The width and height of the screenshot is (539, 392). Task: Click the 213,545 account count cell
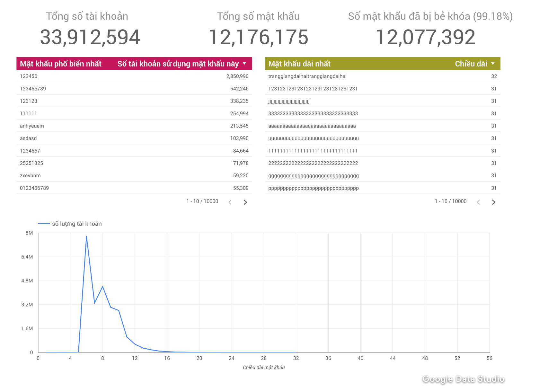239,126
